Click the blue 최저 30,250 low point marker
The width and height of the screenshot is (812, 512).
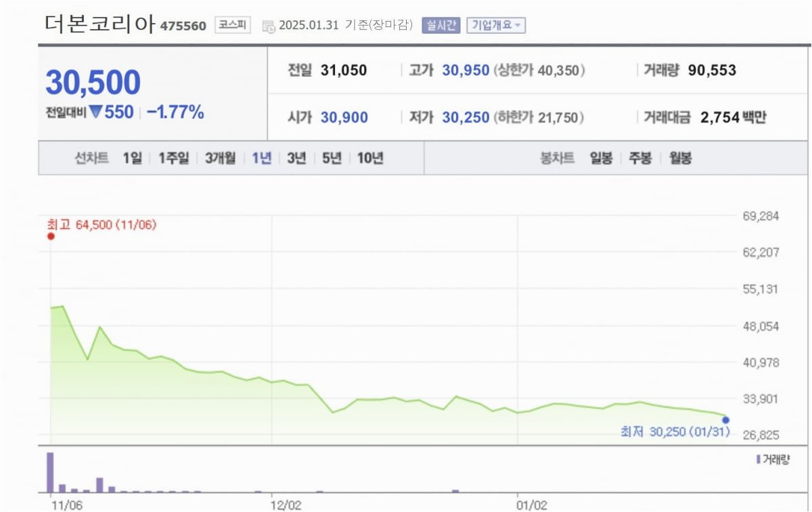coord(725,419)
